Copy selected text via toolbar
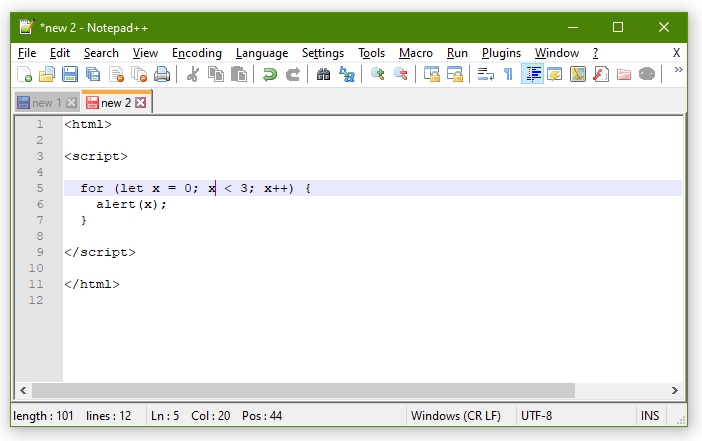This screenshot has height=441, width=702. click(x=216, y=74)
